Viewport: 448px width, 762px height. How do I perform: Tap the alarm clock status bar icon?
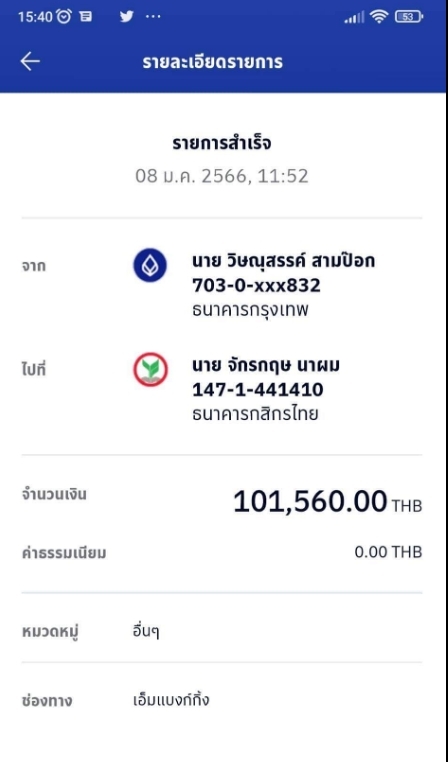click(64, 17)
